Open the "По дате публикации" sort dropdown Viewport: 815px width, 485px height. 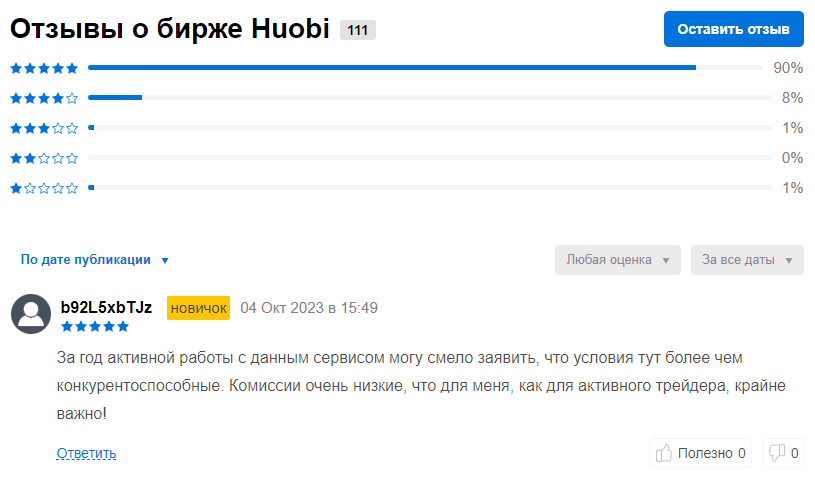tap(95, 260)
